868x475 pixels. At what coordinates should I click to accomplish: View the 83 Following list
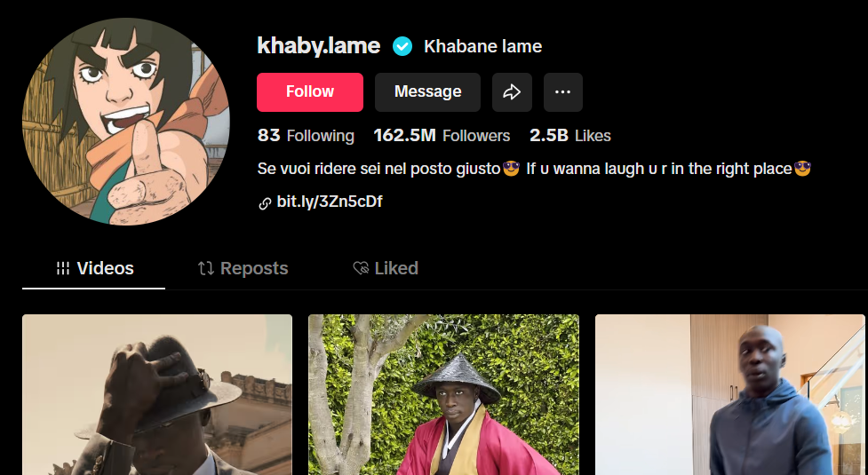(306, 136)
